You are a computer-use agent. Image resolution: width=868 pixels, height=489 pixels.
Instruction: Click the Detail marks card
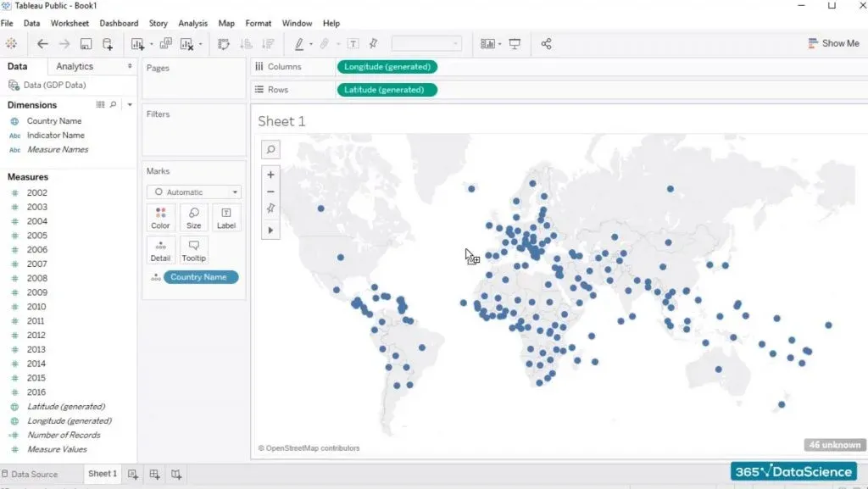(x=160, y=249)
